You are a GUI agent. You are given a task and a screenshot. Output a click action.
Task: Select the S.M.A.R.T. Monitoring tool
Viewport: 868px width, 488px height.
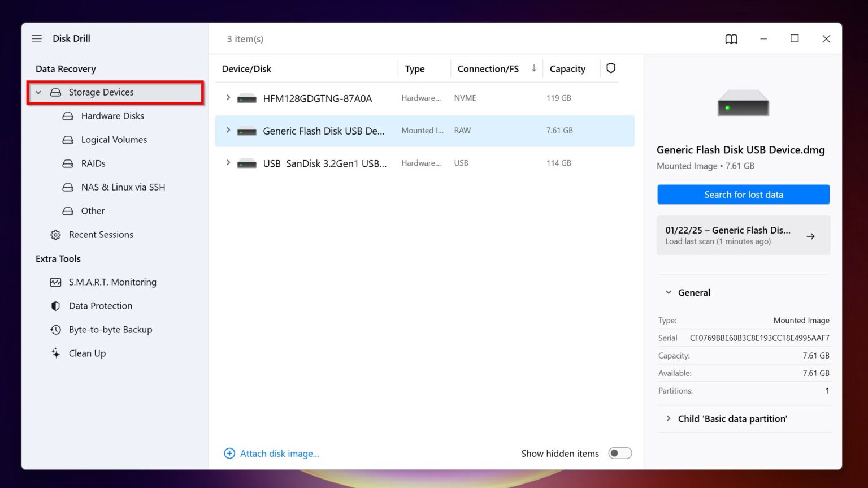pos(112,282)
